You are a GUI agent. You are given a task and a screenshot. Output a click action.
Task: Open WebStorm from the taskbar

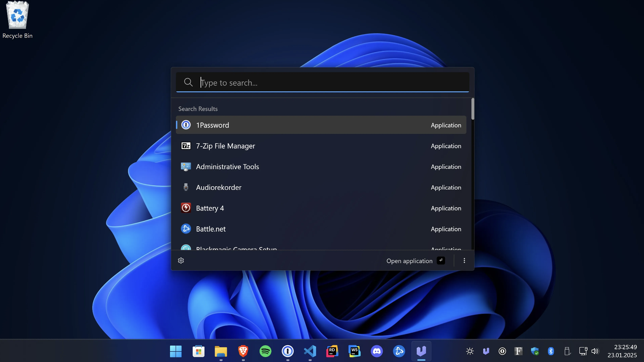pyautogui.click(x=354, y=351)
